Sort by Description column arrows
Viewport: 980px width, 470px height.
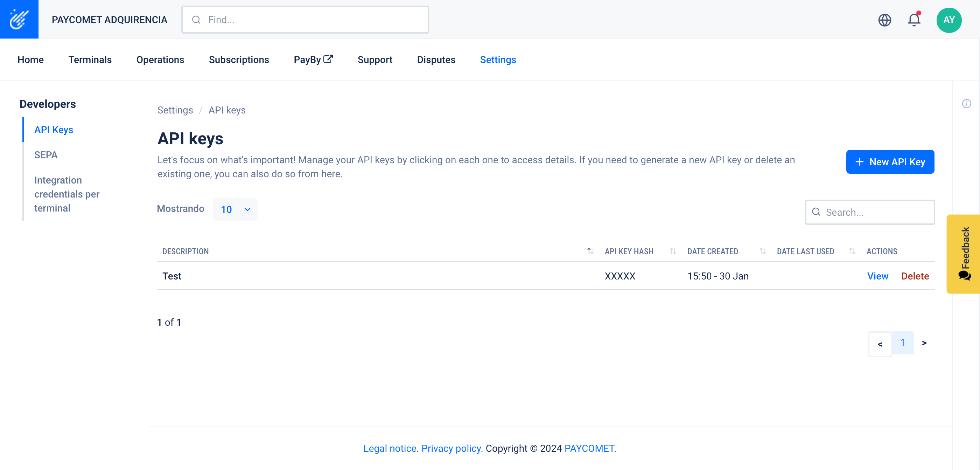(x=590, y=251)
